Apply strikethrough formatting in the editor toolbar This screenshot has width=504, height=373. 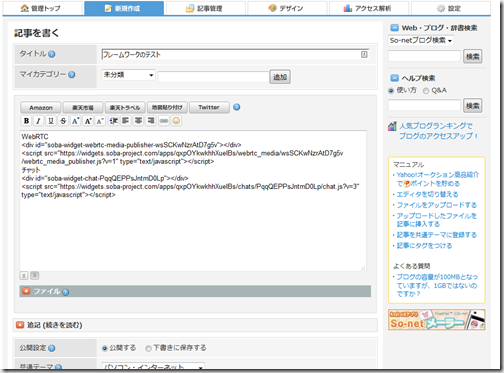[x=63, y=121]
